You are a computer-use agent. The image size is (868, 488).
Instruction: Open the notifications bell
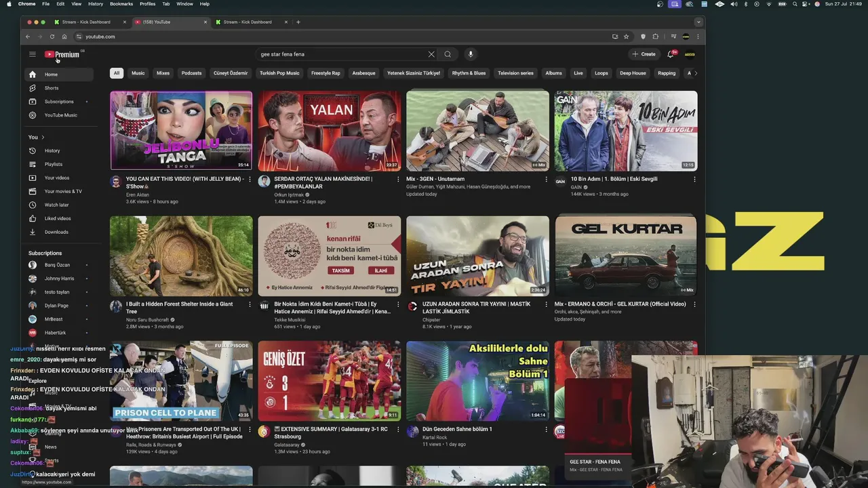click(x=671, y=54)
